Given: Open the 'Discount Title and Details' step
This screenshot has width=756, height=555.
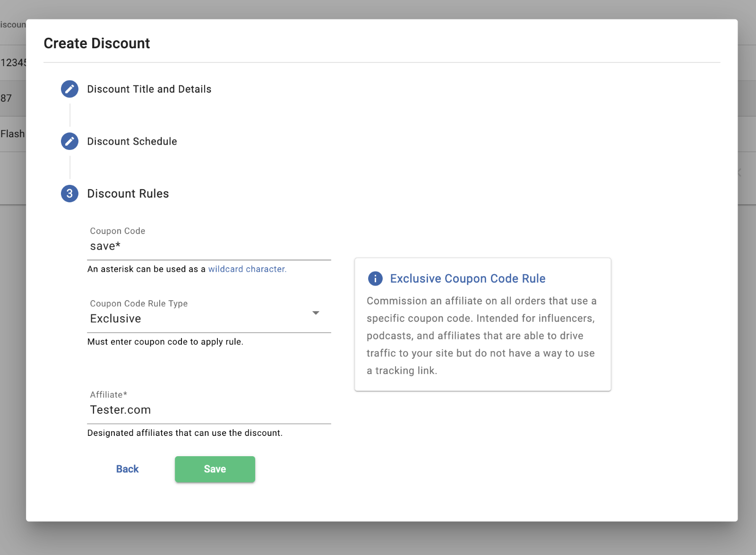Looking at the screenshot, I should pos(149,89).
